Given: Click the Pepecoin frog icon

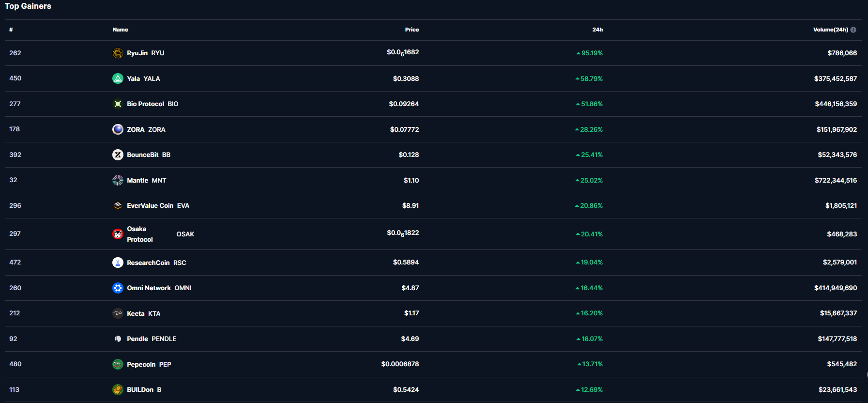Looking at the screenshot, I should pyautogui.click(x=118, y=364).
